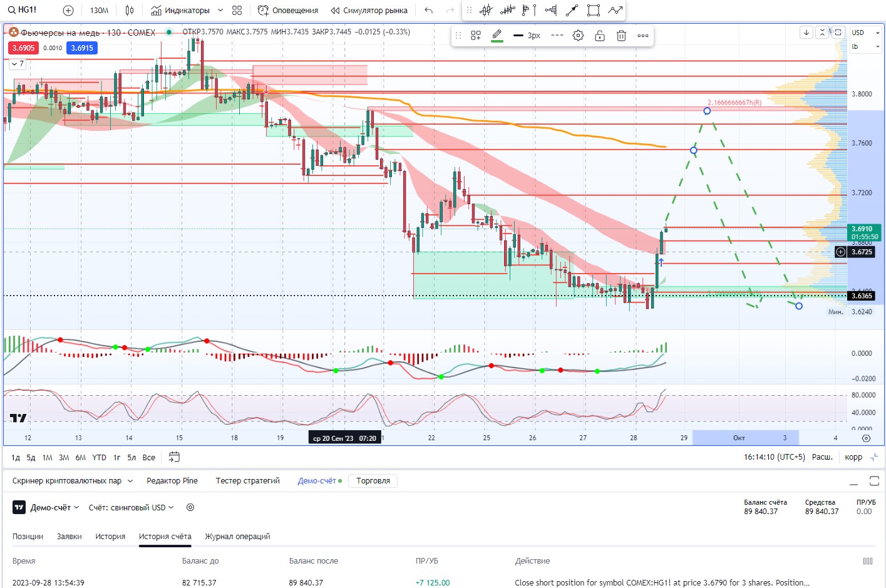Move pane down arrow button
Screen dimensions: 886x588
(806, 32)
